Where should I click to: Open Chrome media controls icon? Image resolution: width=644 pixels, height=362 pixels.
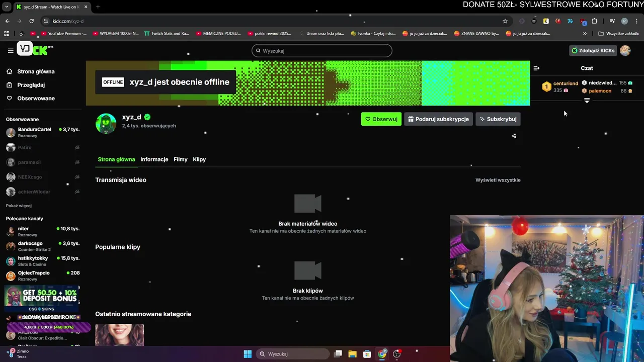612,21
